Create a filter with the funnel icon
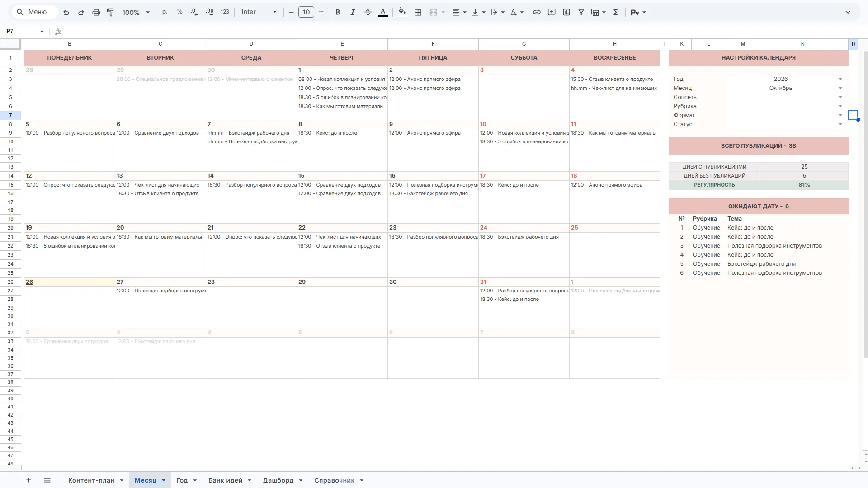The width and height of the screenshot is (868, 488). click(x=581, y=12)
